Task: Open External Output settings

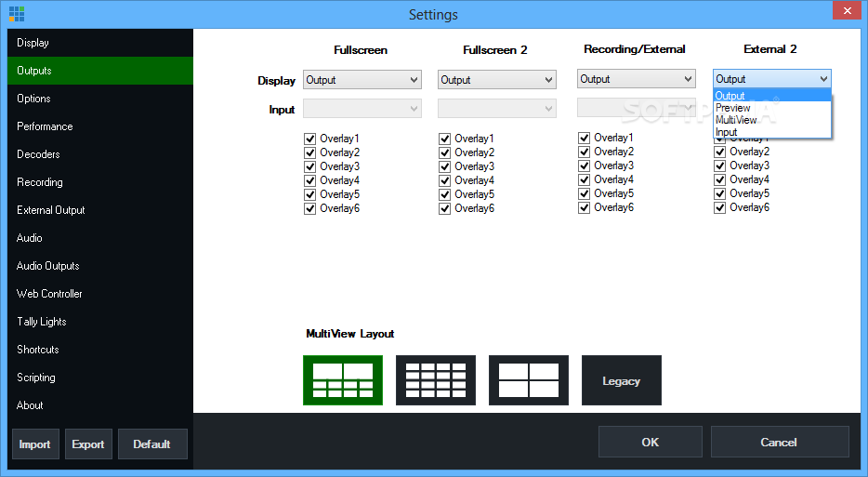Action: point(100,210)
